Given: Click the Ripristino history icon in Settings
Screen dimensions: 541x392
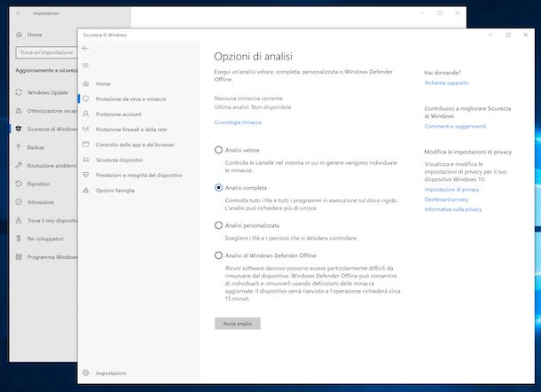Looking at the screenshot, I should click(19, 184).
